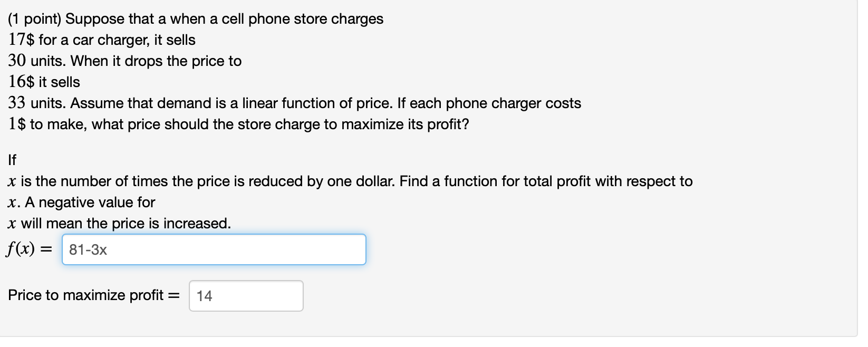The height and width of the screenshot is (347, 868).
Task: Click the entered value 14
Action: pos(204,296)
